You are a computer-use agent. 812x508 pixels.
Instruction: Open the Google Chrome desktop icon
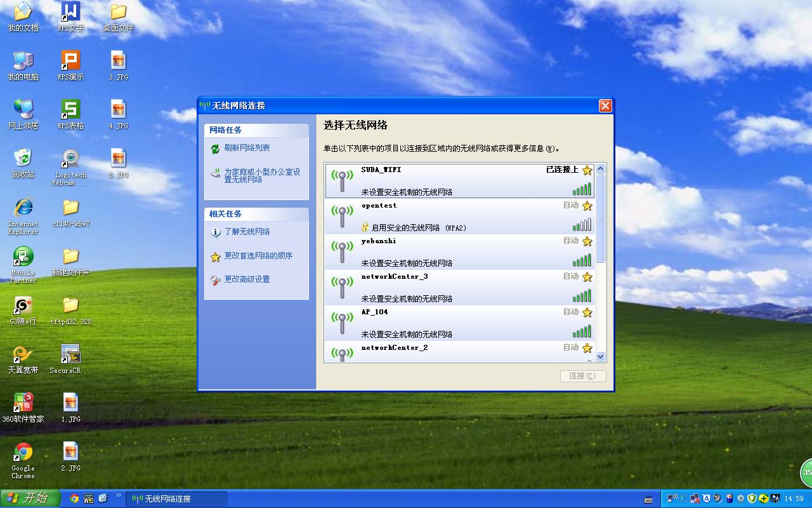click(23, 453)
